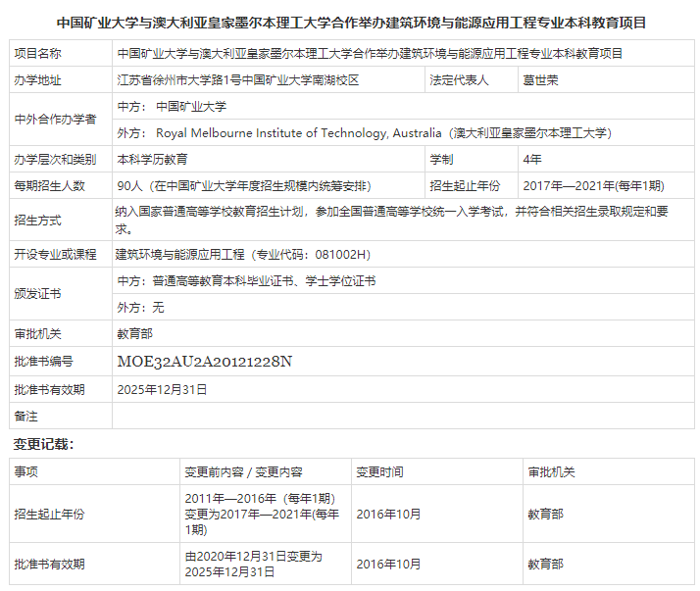Select the value 本科学历教育
Image resolution: width=700 pixels, height=591 pixels.
point(152,160)
